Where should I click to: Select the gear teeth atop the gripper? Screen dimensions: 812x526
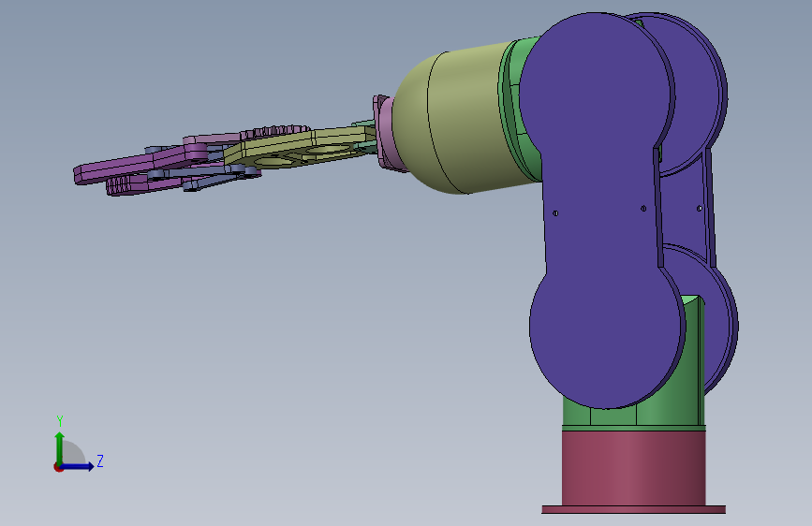[x=274, y=130]
